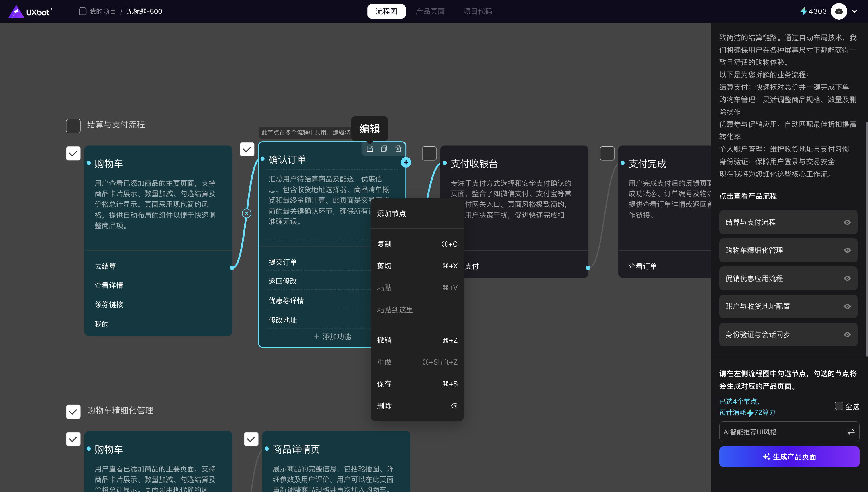Click the trash icon on 确认订单 node
868x492 pixels.
tap(398, 149)
